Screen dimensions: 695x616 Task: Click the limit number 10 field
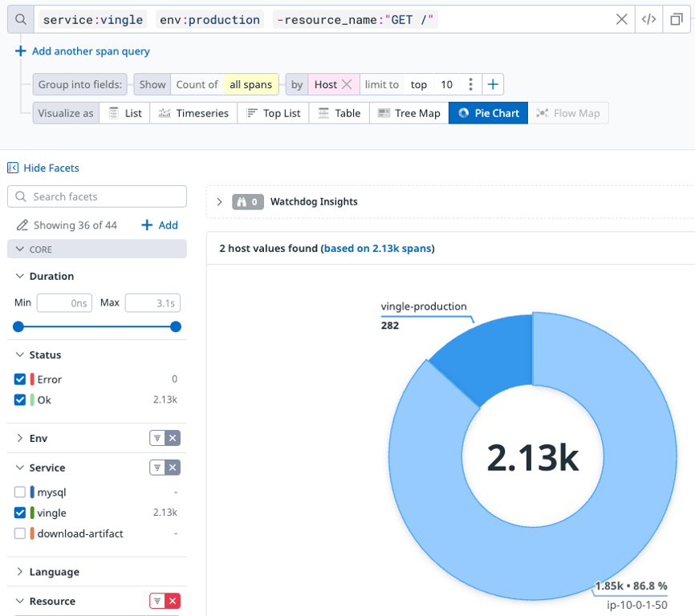(x=446, y=84)
